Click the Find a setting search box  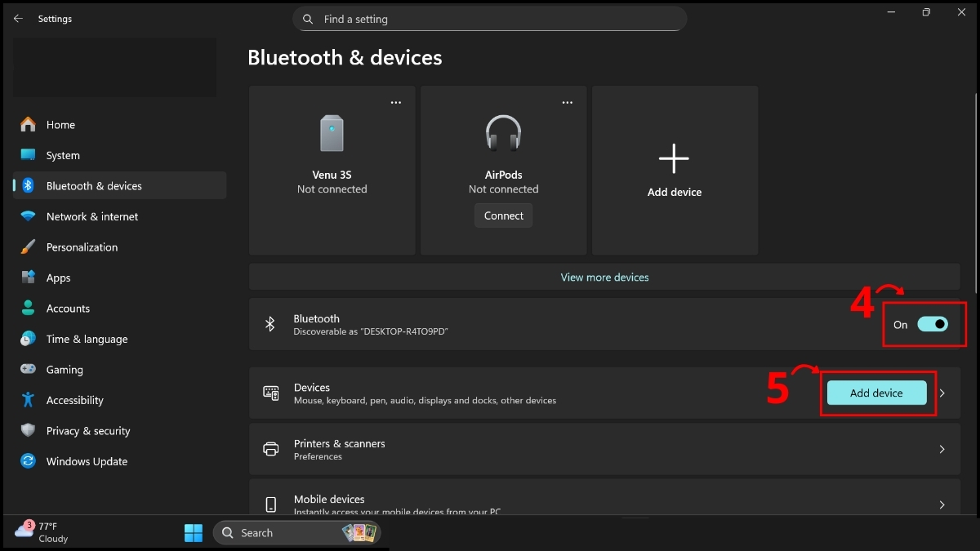(x=490, y=19)
